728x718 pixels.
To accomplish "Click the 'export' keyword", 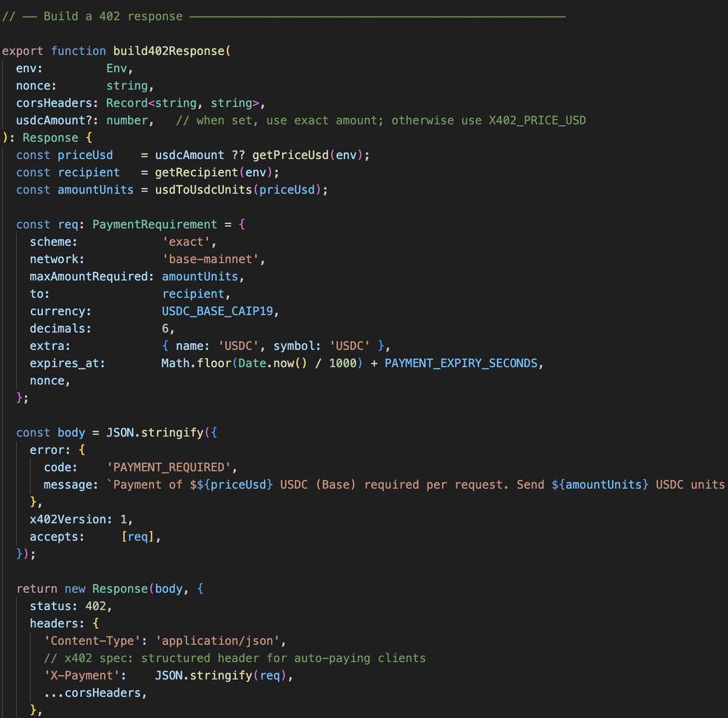I will point(23,51).
